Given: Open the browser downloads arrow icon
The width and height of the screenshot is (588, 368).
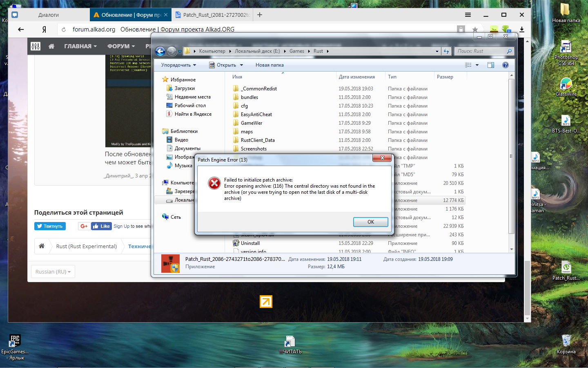Looking at the screenshot, I should 522,29.
